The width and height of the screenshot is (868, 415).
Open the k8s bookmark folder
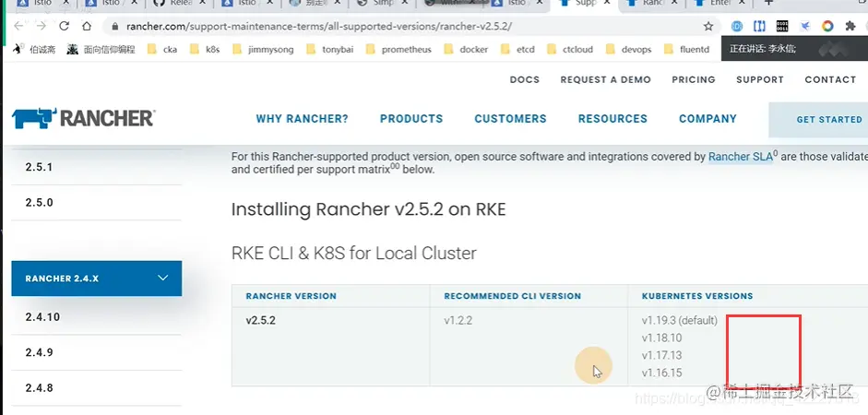point(204,49)
